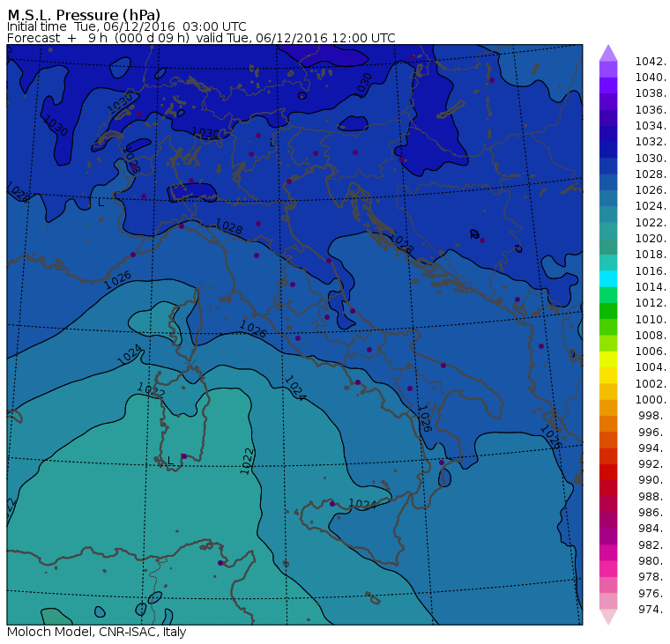The height and width of the screenshot is (644, 670).
Task: Click the legend label "1018."
Action: click(x=651, y=255)
